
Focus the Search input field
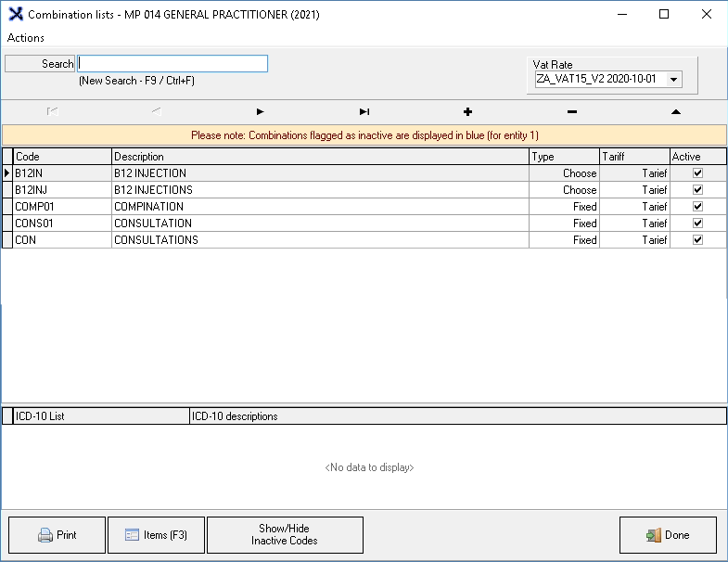[172, 64]
